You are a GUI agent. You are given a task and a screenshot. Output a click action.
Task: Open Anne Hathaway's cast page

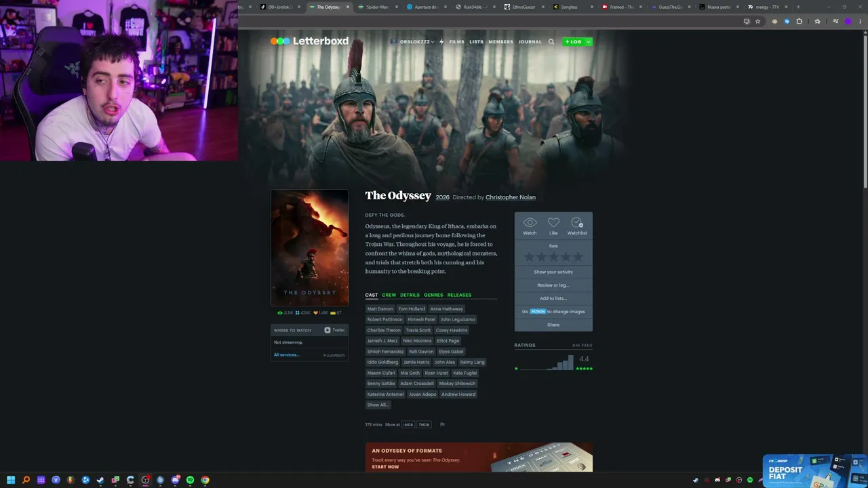click(446, 309)
